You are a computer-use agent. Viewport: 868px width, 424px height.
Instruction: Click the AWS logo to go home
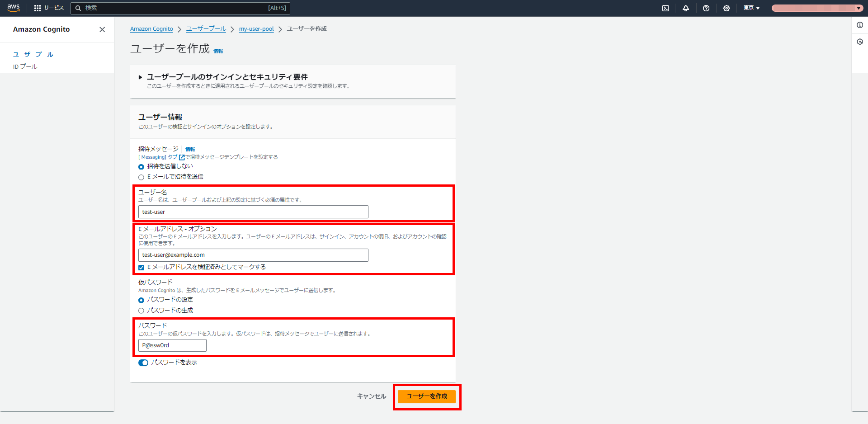click(13, 8)
